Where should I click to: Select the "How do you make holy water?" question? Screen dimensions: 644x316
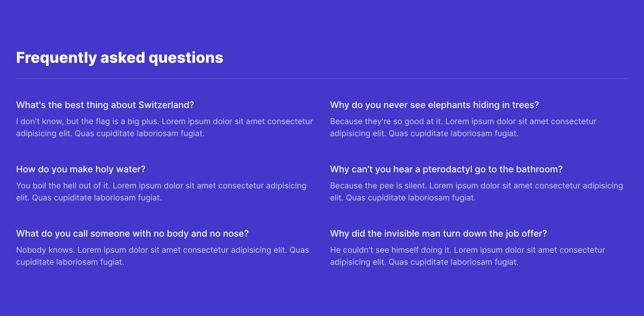pos(81,169)
